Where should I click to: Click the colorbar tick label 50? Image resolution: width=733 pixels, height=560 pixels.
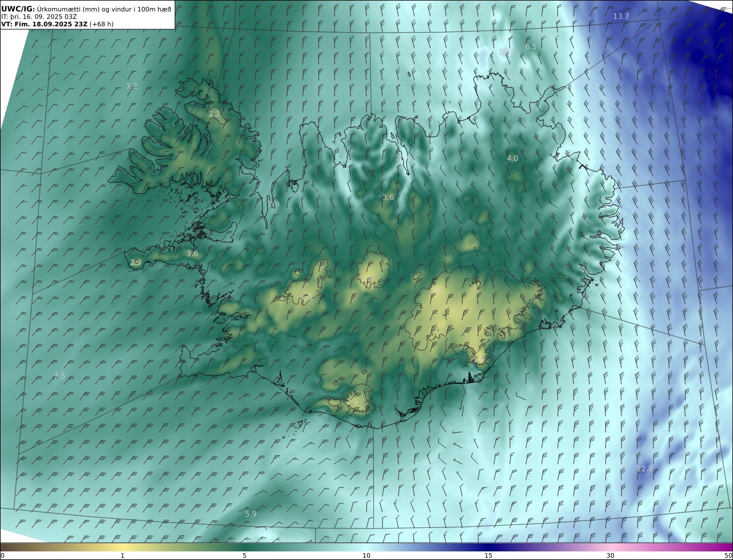click(x=728, y=555)
